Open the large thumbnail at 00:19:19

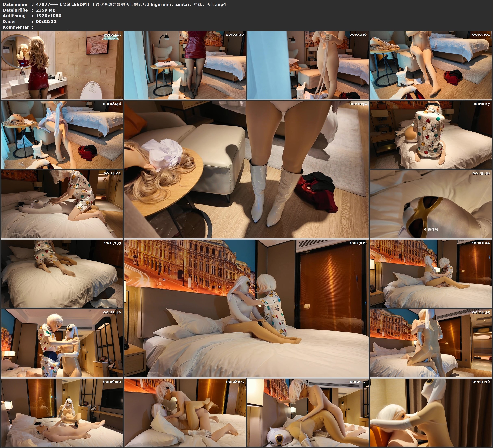pyautogui.click(x=246, y=308)
